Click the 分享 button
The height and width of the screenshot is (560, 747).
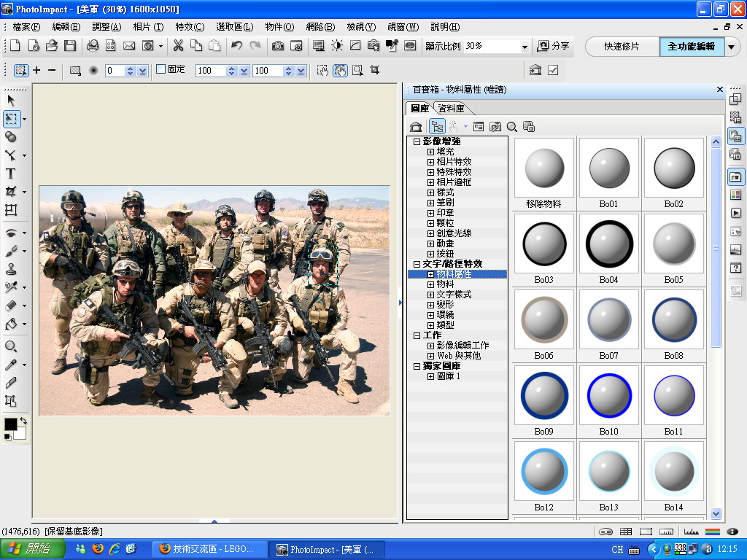click(554, 46)
